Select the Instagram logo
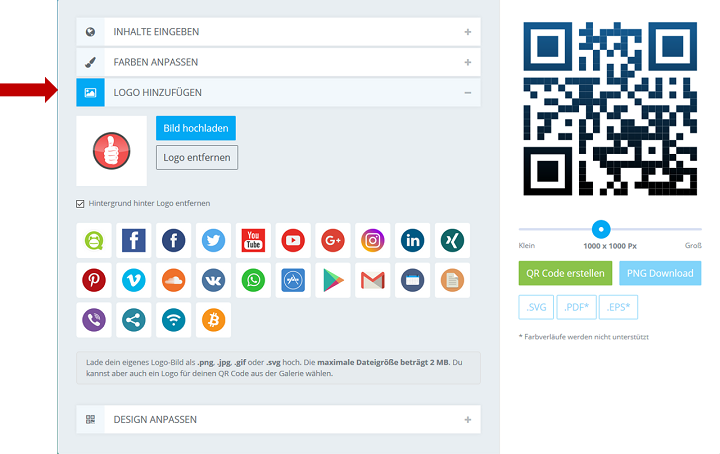The height and width of the screenshot is (454, 720). coord(373,241)
